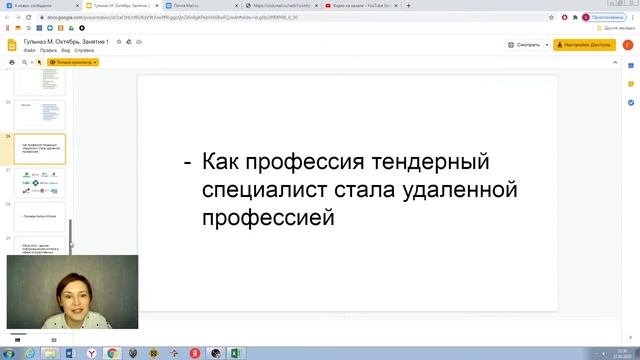640x360 pixels.
Task: Open Word from the taskbar
Action: point(71,353)
